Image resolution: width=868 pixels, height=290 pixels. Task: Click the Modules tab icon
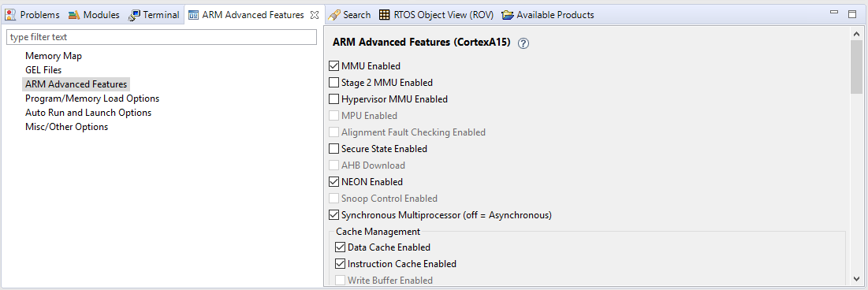click(74, 15)
